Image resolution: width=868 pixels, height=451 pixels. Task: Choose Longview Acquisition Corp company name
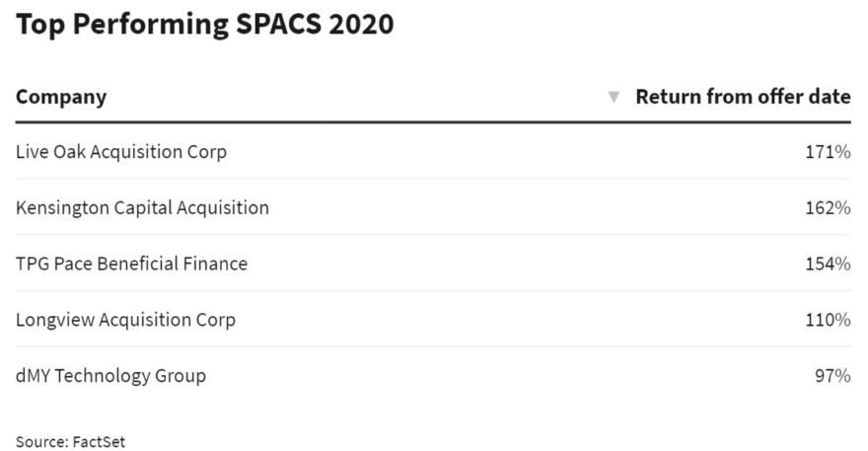tap(125, 320)
